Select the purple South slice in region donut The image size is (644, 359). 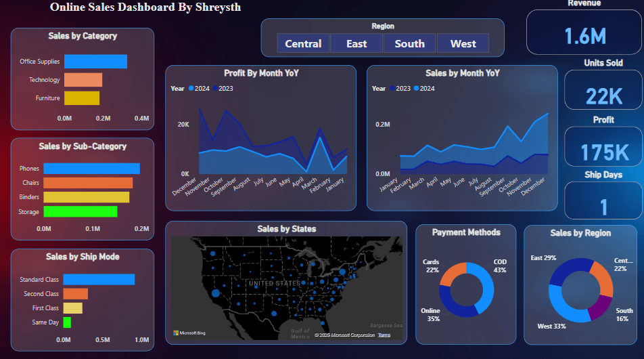coord(601,308)
